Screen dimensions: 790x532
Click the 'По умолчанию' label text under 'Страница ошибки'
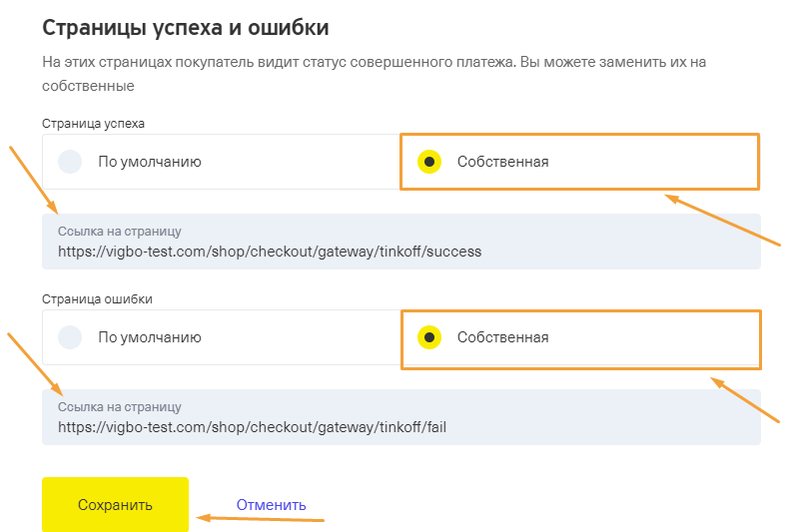[x=150, y=337]
